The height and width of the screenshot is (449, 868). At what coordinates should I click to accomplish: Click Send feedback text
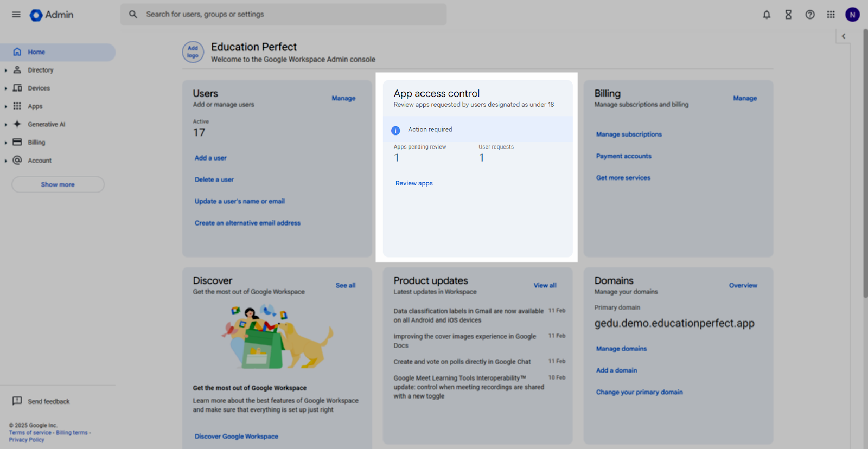point(49,401)
